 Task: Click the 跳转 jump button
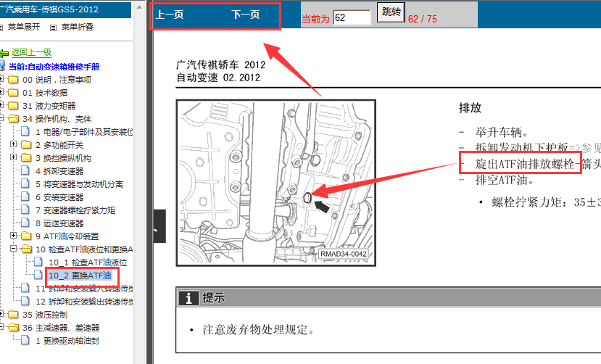[x=391, y=12]
